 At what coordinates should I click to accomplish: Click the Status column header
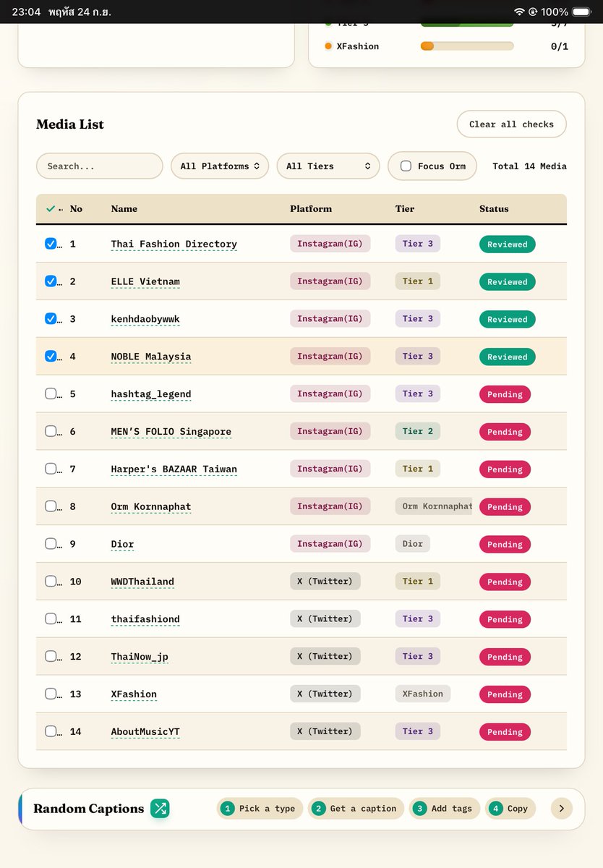494,209
